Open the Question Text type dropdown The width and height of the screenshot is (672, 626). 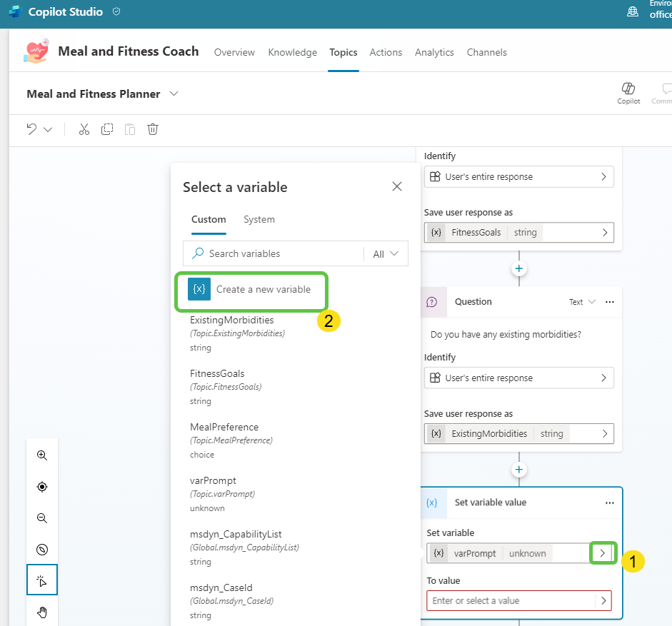click(x=582, y=302)
